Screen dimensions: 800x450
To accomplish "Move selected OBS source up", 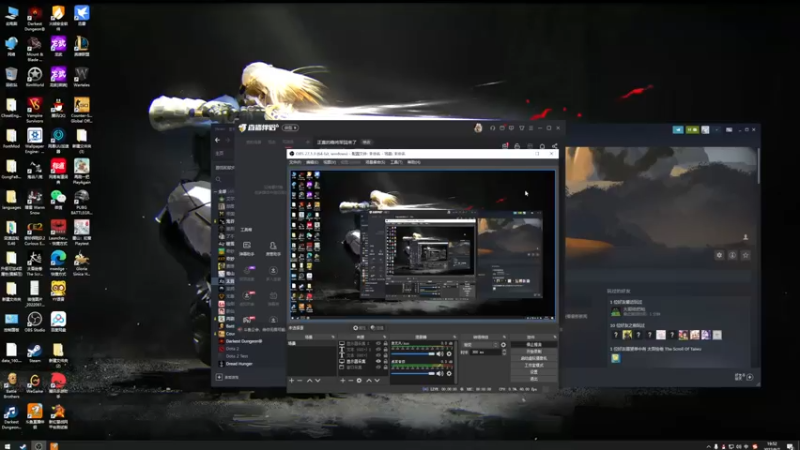I will pyautogui.click(x=369, y=381).
